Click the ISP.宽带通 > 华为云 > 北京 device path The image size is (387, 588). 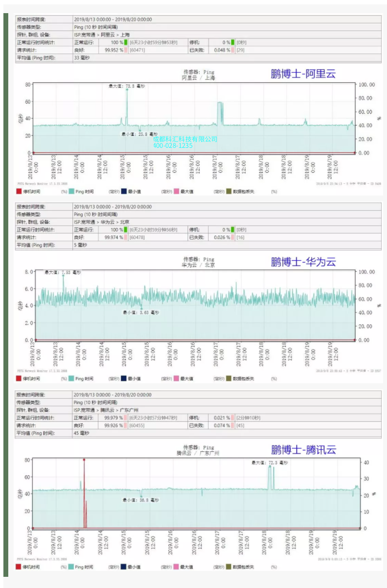[x=102, y=222]
